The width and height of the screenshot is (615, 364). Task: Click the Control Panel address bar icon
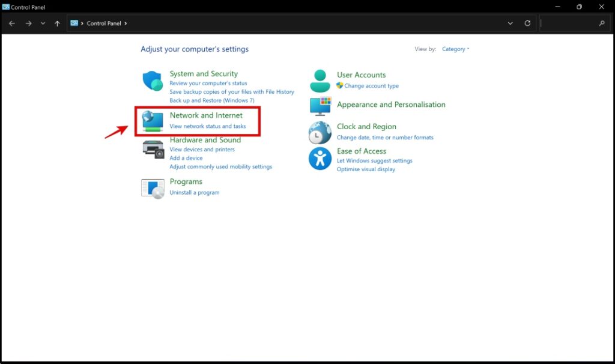point(74,23)
